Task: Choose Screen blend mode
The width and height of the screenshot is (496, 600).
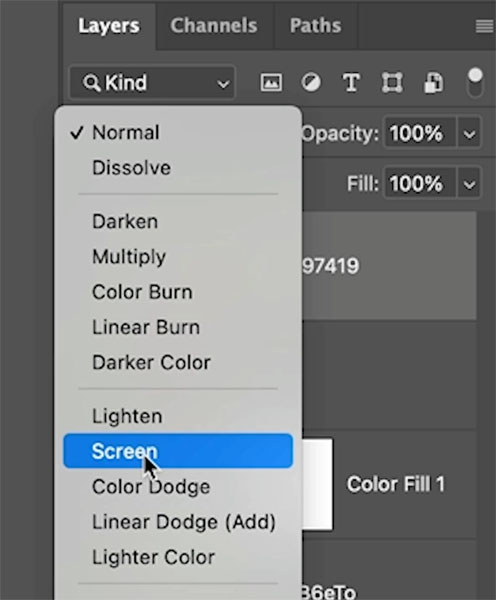Action: pos(178,451)
